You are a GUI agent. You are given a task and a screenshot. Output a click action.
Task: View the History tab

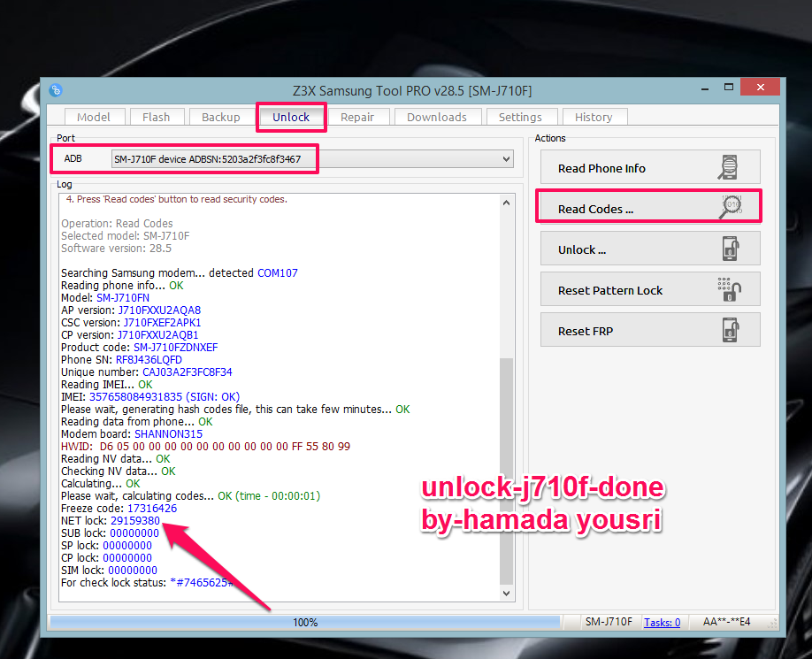coord(594,117)
